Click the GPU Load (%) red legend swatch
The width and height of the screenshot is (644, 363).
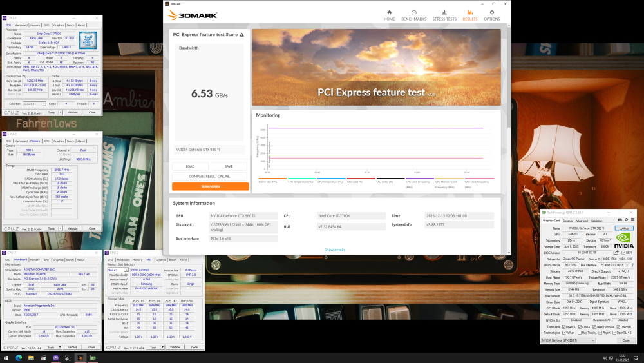tap(361, 179)
